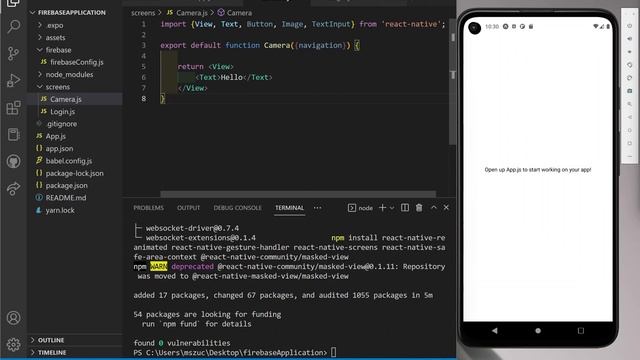Viewport: 640px width, 360px height.
Task: Tap Android emulator Recents square button
Action: click(x=581, y=331)
